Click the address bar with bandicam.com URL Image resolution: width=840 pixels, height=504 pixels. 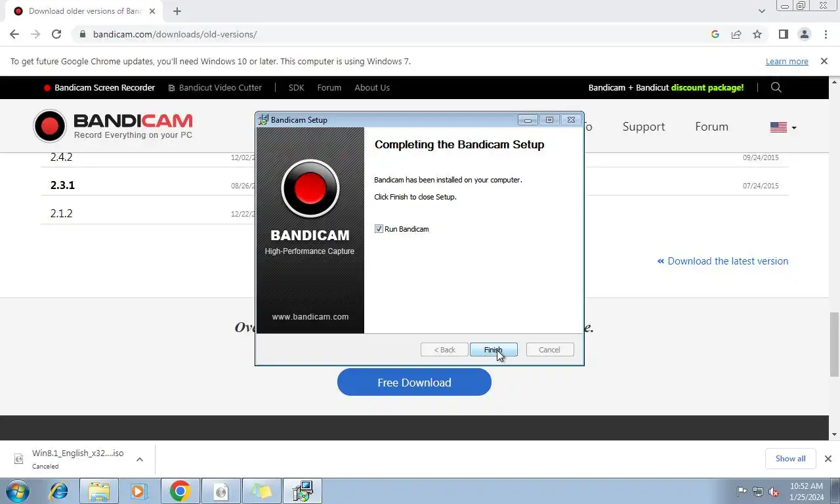pos(394,34)
